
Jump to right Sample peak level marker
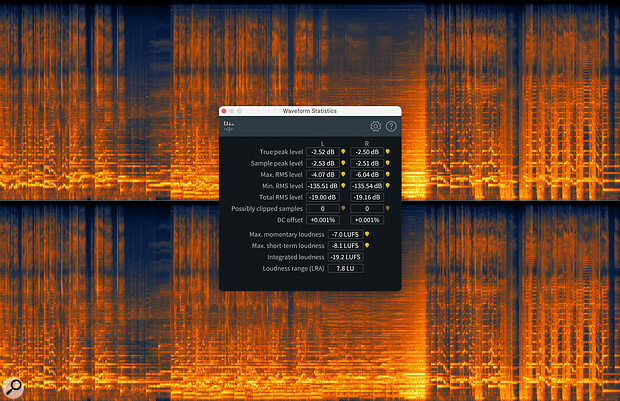point(388,163)
